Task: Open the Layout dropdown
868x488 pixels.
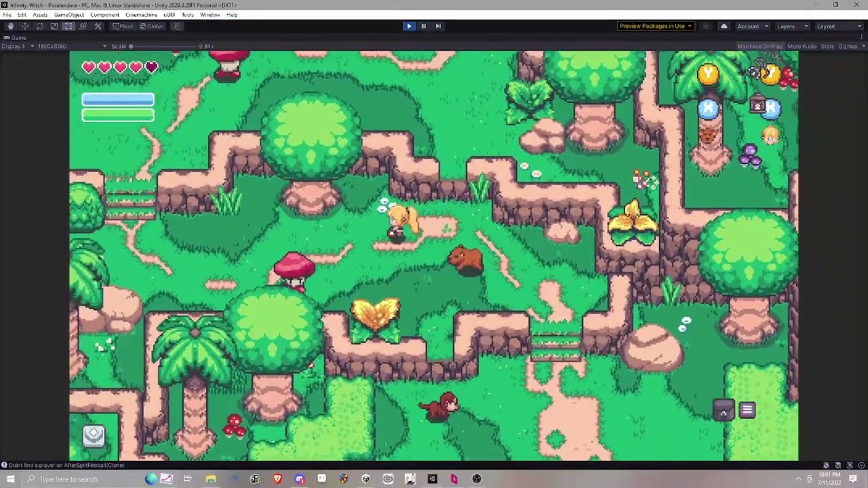Action: (839, 26)
